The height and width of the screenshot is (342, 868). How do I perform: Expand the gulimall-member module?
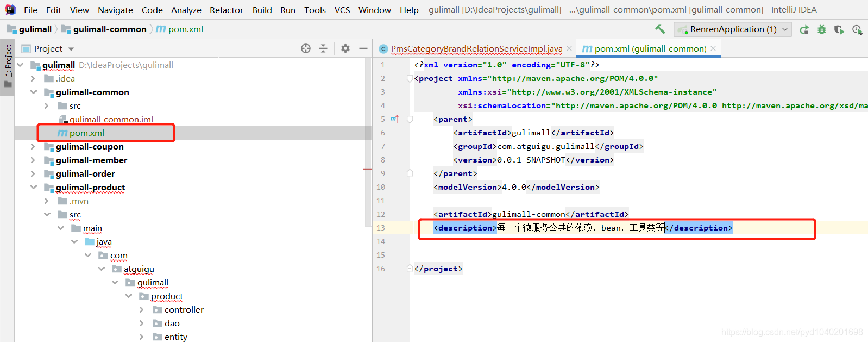[x=33, y=160]
